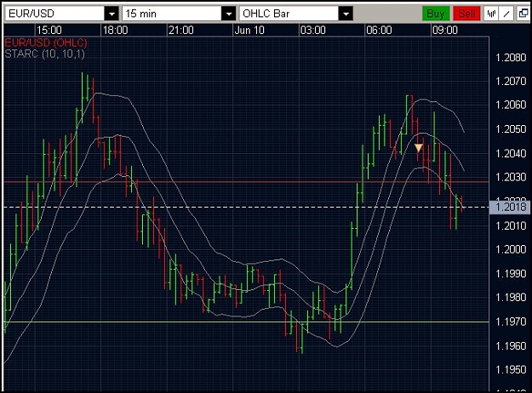Select the STARC (10, 10,1) indicator label

tap(44, 54)
